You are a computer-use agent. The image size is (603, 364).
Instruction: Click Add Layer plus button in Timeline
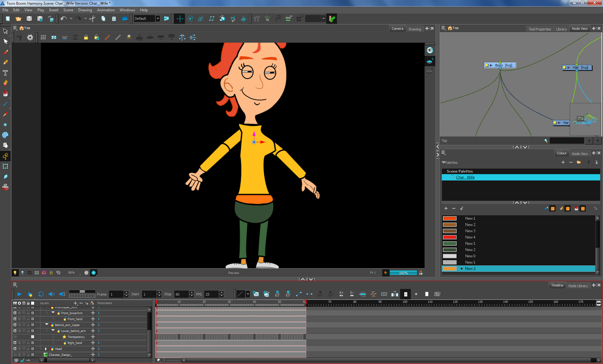[75, 303]
